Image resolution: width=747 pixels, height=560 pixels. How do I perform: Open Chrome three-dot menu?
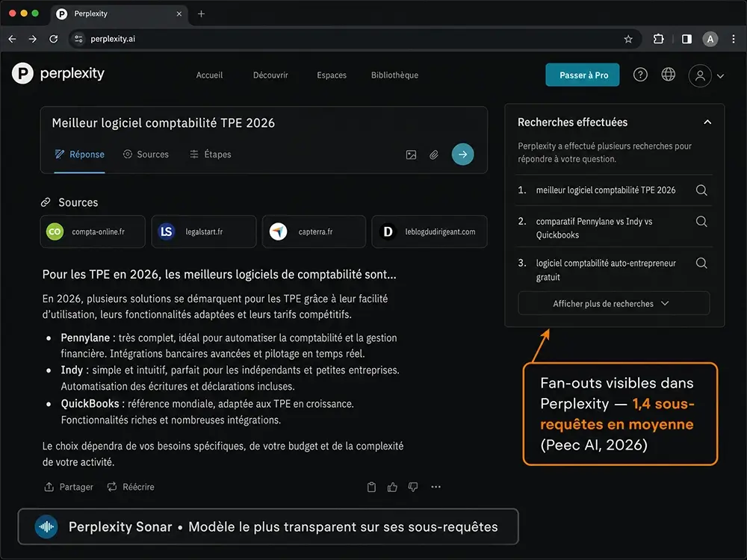pos(734,39)
